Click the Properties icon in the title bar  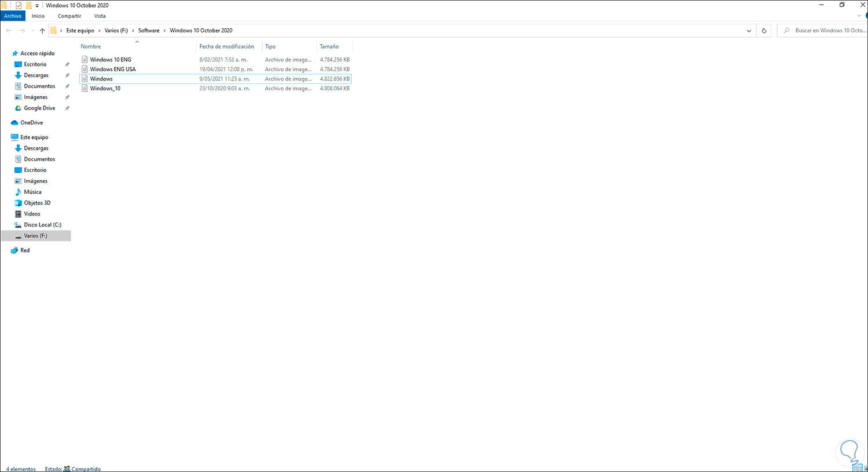[x=19, y=5]
